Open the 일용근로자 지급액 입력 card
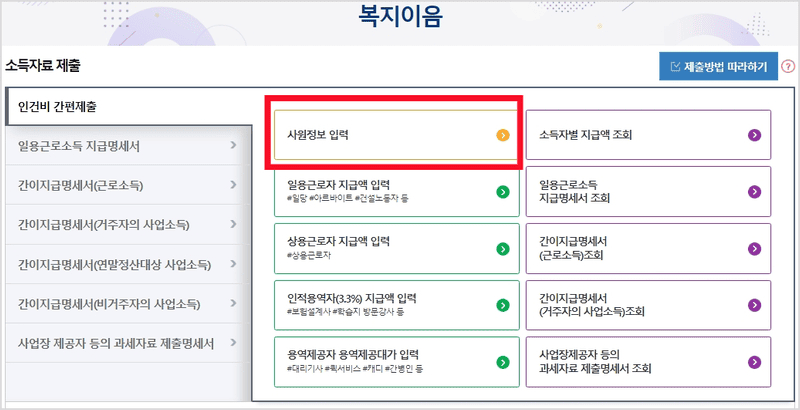Screen dimensions: 800x410 pyautogui.click(x=396, y=192)
